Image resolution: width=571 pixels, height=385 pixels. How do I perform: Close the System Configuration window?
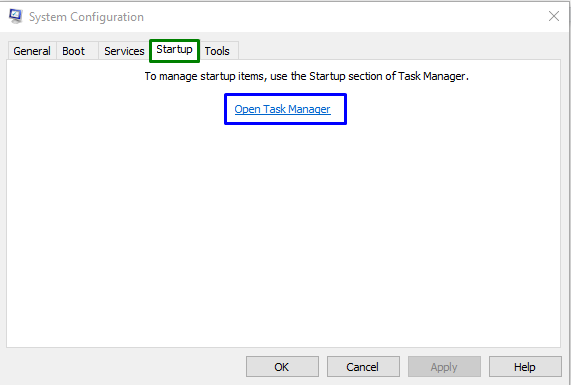[554, 16]
